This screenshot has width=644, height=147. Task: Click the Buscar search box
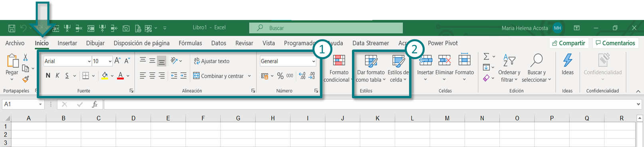coord(326,28)
